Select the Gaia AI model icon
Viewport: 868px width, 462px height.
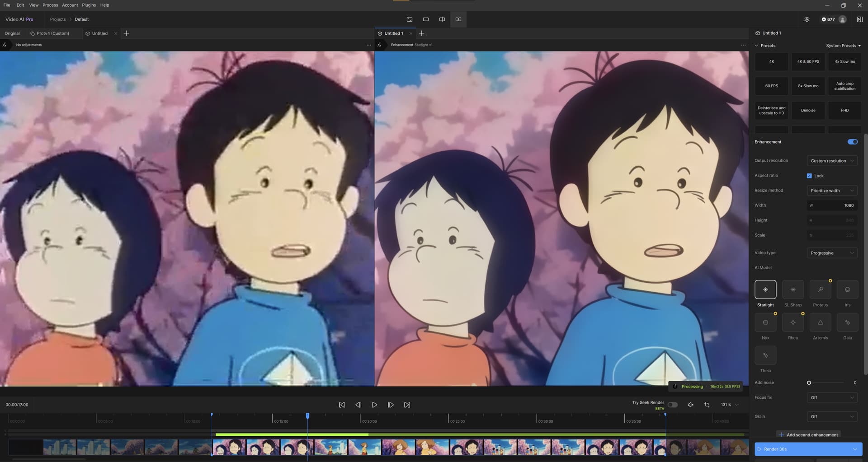[847, 322]
